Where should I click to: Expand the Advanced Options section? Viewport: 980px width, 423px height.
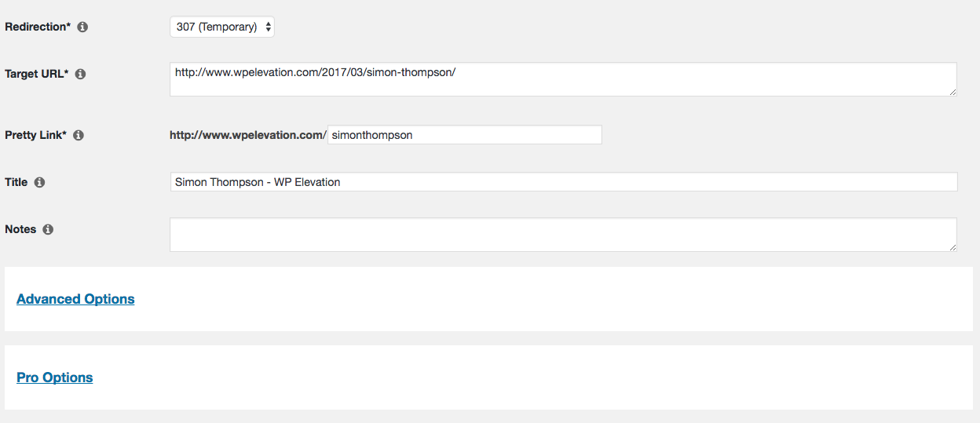pyautogui.click(x=75, y=299)
